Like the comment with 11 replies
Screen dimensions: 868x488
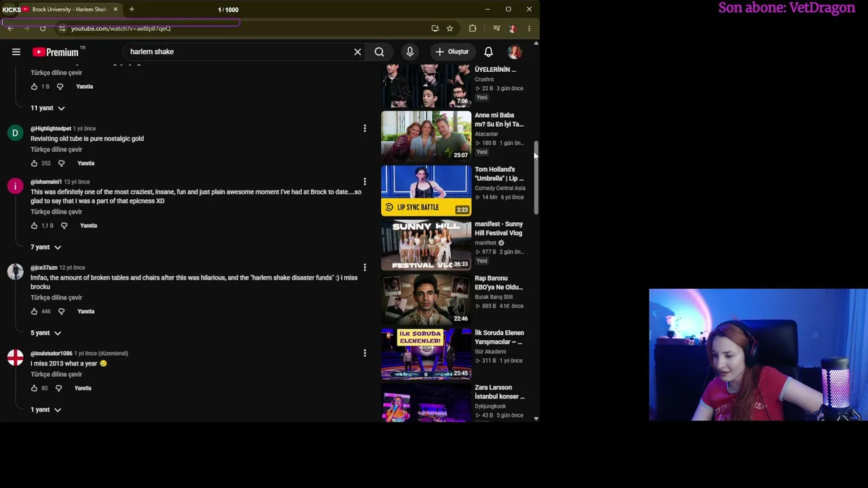tap(34, 87)
